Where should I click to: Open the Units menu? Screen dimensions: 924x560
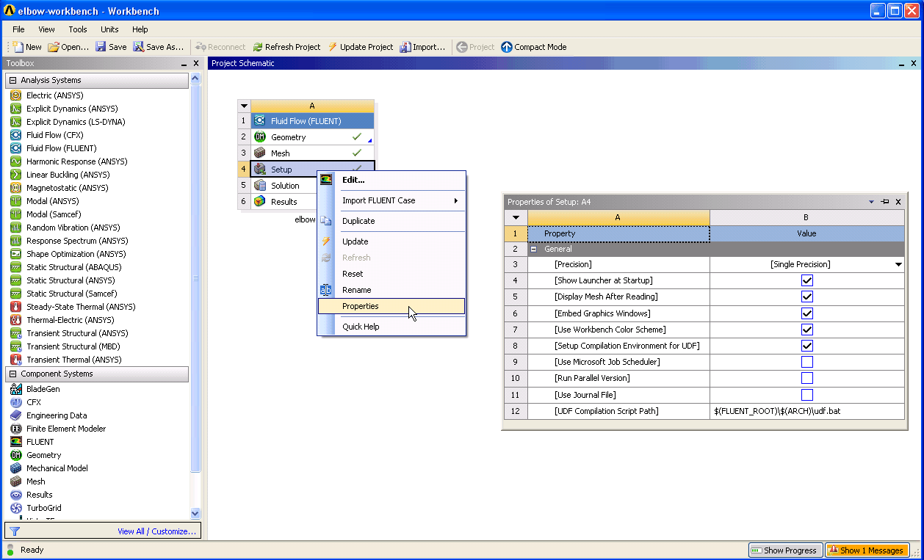pyautogui.click(x=109, y=29)
